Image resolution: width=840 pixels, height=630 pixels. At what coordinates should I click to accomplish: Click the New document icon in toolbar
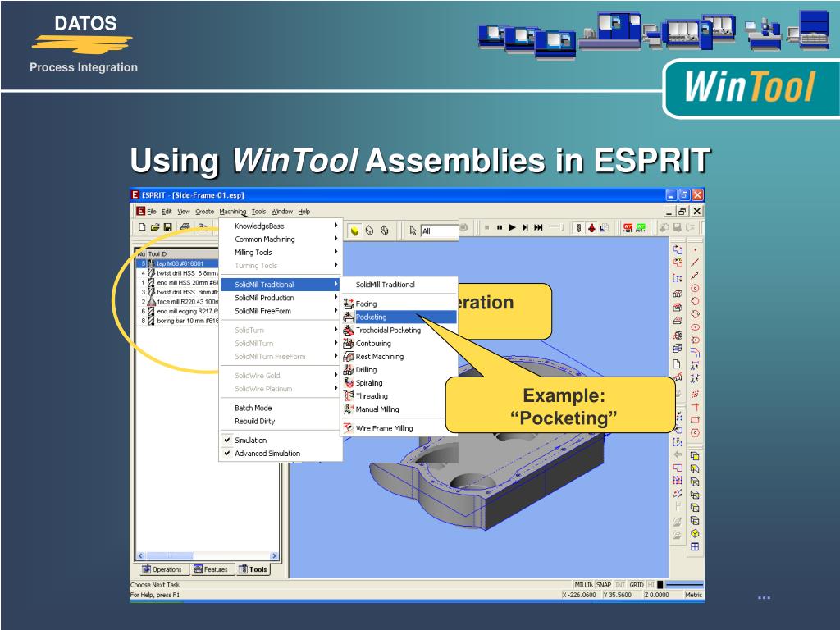pos(142,227)
